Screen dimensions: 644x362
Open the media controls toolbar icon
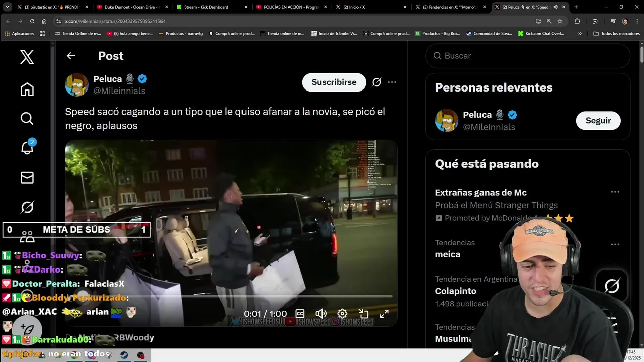click(x=613, y=21)
